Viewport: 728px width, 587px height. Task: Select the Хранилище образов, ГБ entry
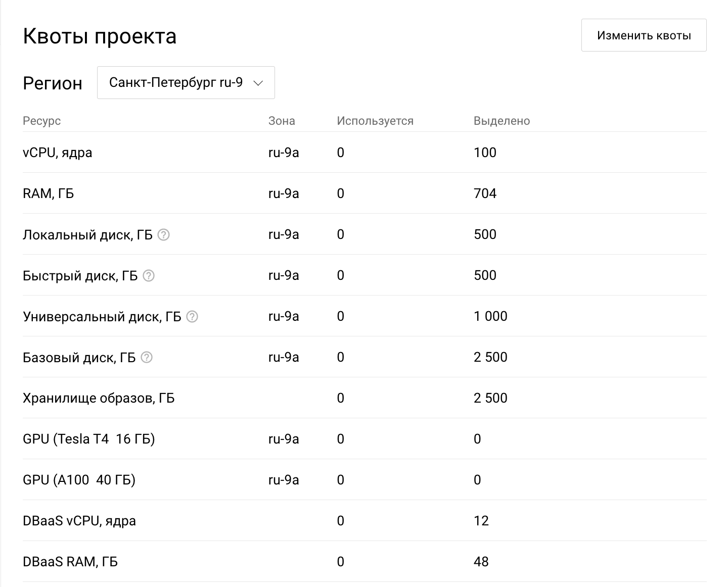98,398
